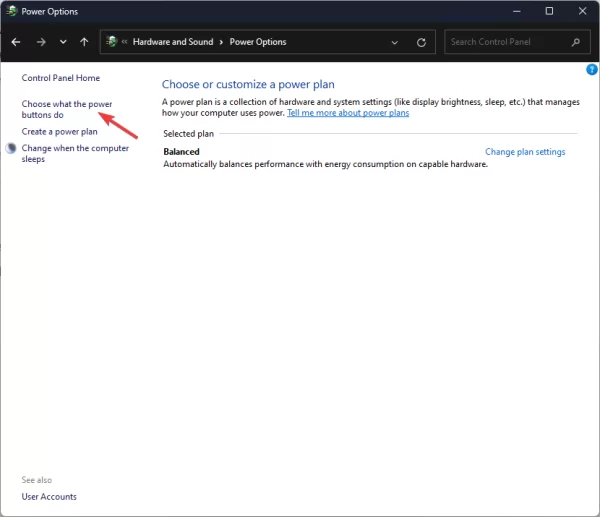
Task: Go forward using the forward arrow
Action: tap(41, 42)
